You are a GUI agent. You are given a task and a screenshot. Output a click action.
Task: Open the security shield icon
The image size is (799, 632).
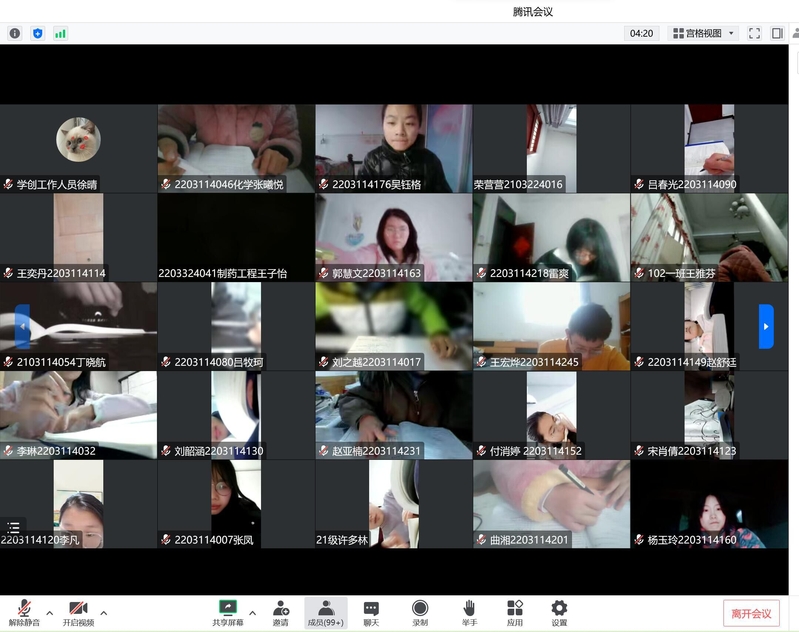38,33
